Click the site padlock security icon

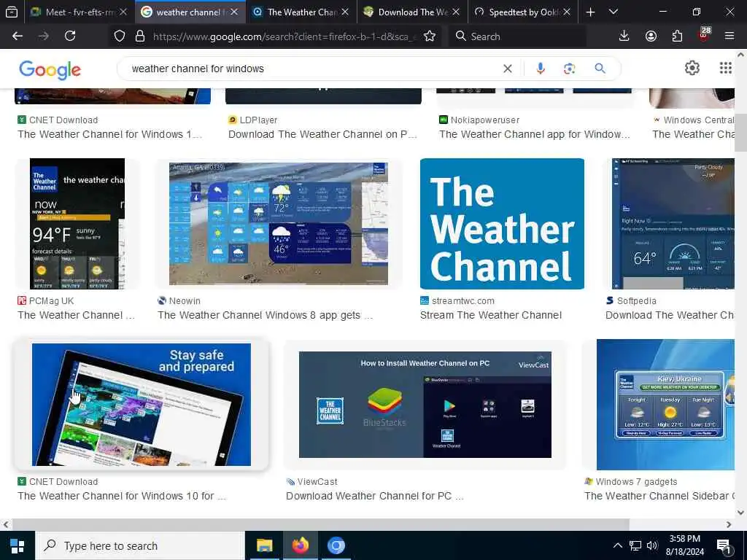tap(139, 36)
